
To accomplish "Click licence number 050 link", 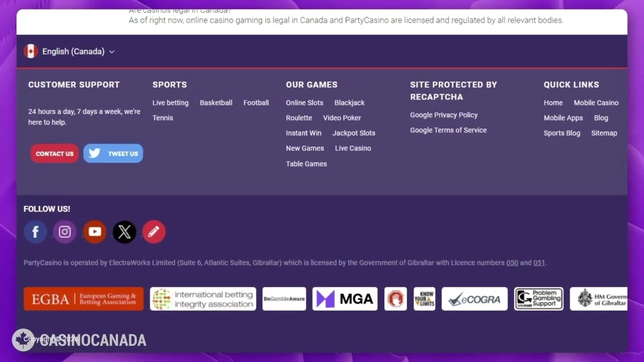I will click(x=512, y=262).
